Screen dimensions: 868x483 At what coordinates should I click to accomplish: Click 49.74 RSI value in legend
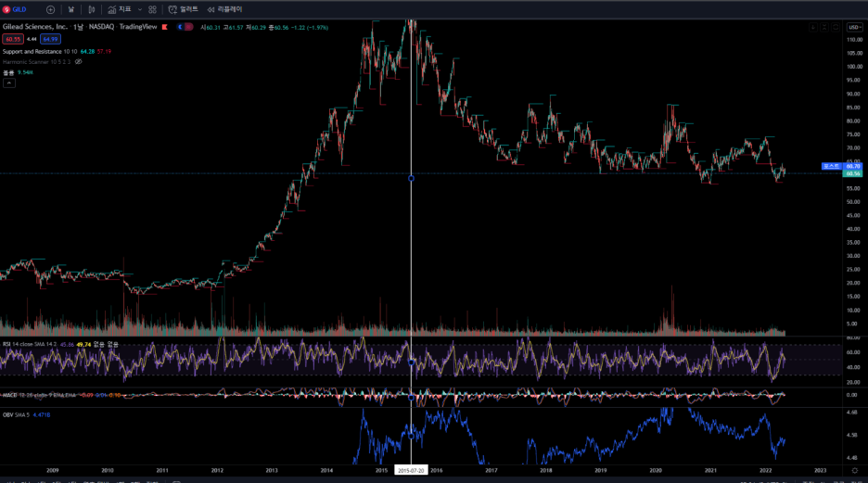pos(83,344)
